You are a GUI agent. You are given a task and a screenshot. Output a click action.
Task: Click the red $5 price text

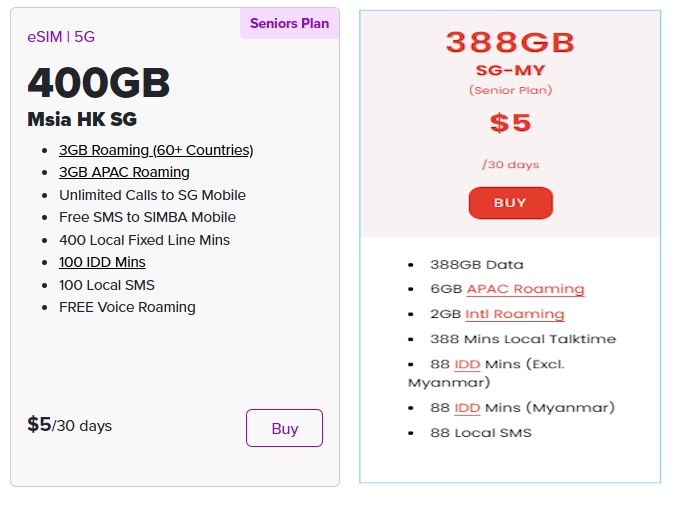click(x=510, y=123)
